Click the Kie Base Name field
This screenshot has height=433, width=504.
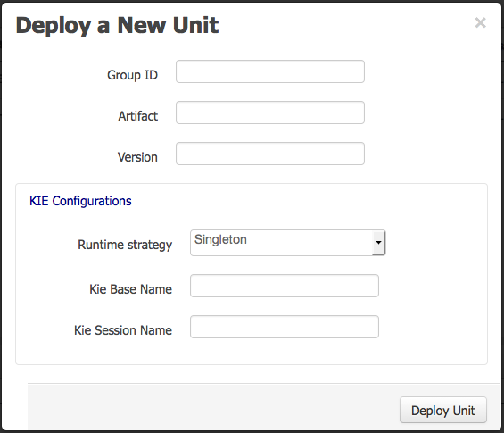pyautogui.click(x=285, y=286)
